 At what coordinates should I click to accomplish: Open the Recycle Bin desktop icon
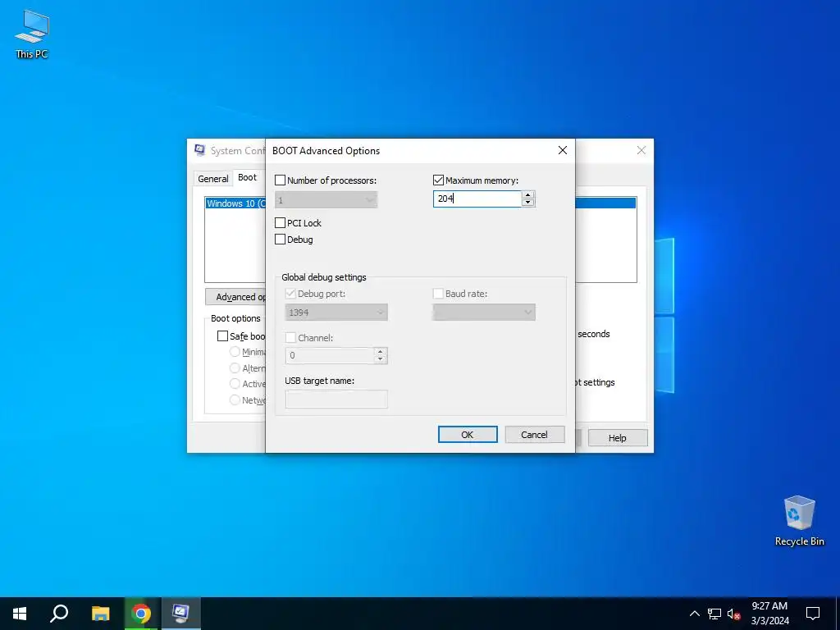click(x=799, y=521)
